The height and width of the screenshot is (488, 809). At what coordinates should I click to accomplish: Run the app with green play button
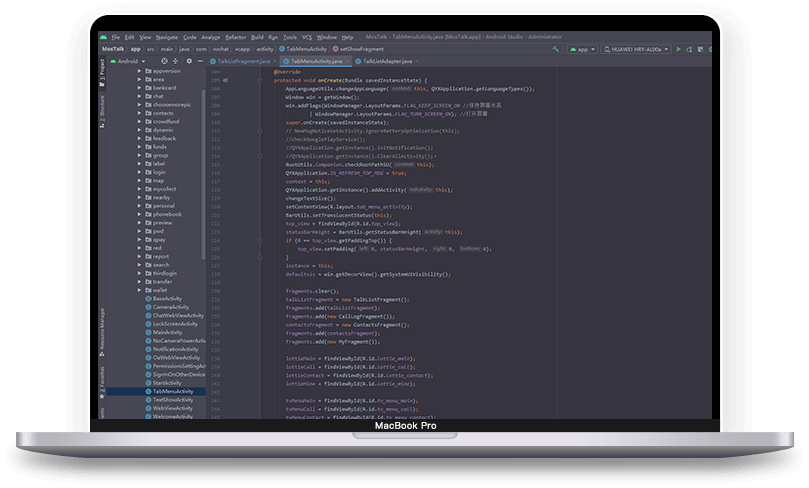point(678,48)
